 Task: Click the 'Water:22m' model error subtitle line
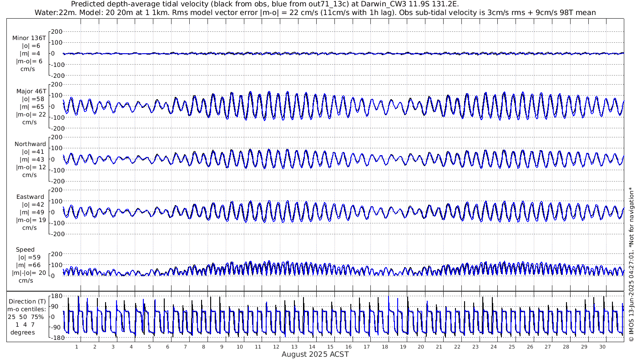[315, 12]
